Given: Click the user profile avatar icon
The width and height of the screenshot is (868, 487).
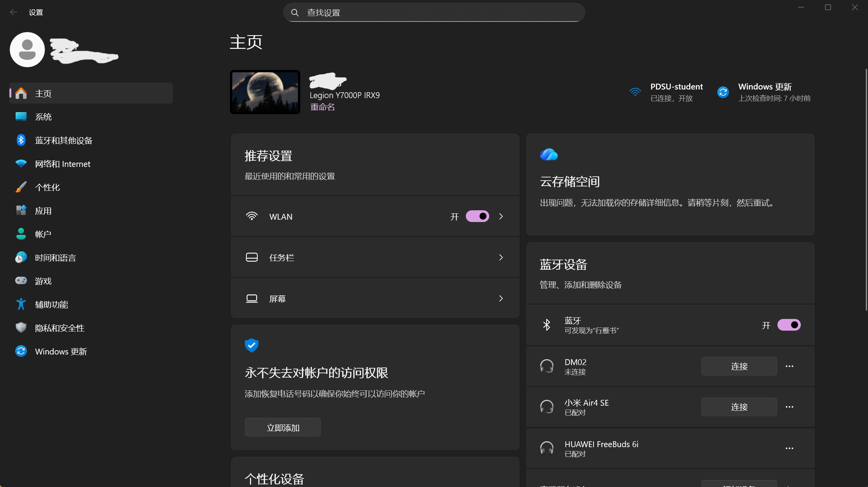Looking at the screenshot, I should pos(27,50).
